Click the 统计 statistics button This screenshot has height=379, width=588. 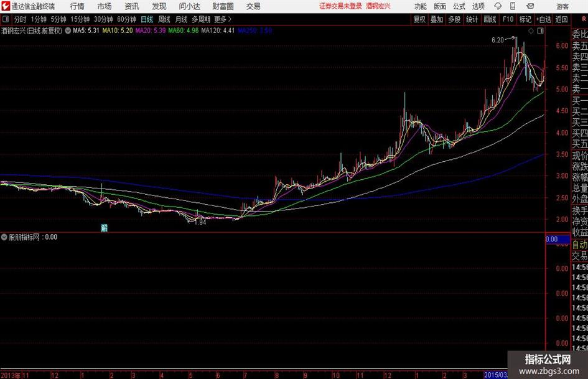pyautogui.click(x=472, y=19)
